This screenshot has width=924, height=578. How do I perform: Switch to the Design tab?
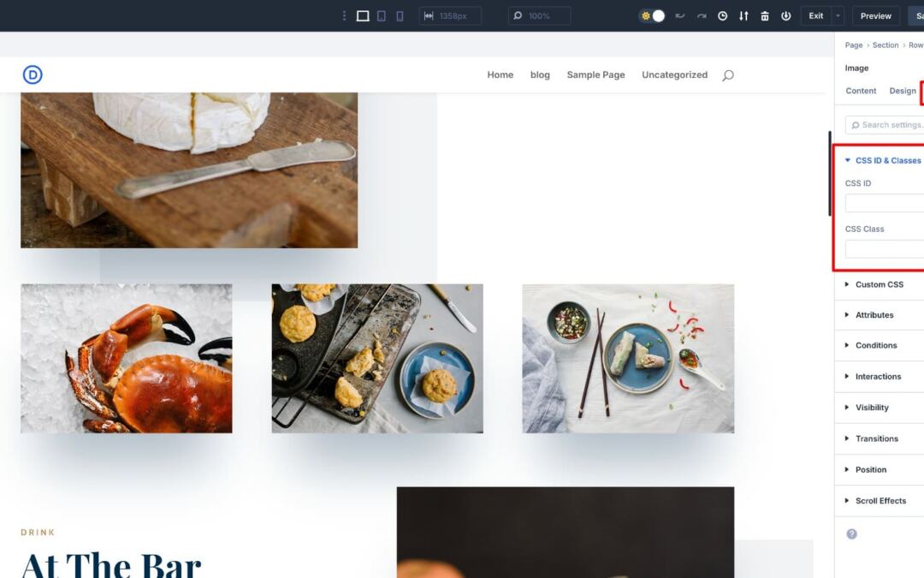click(x=903, y=91)
